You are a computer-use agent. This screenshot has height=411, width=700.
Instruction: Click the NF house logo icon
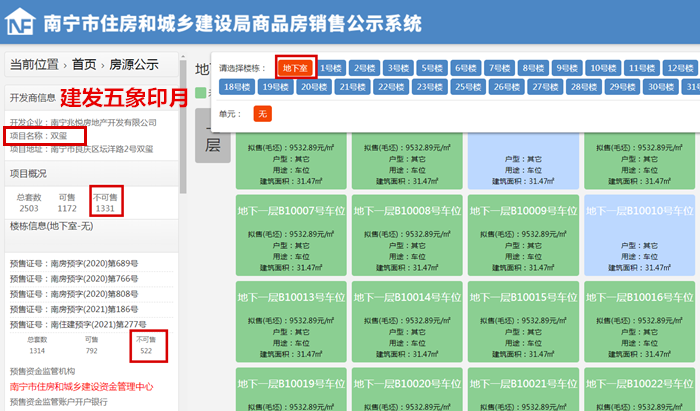tap(20, 21)
